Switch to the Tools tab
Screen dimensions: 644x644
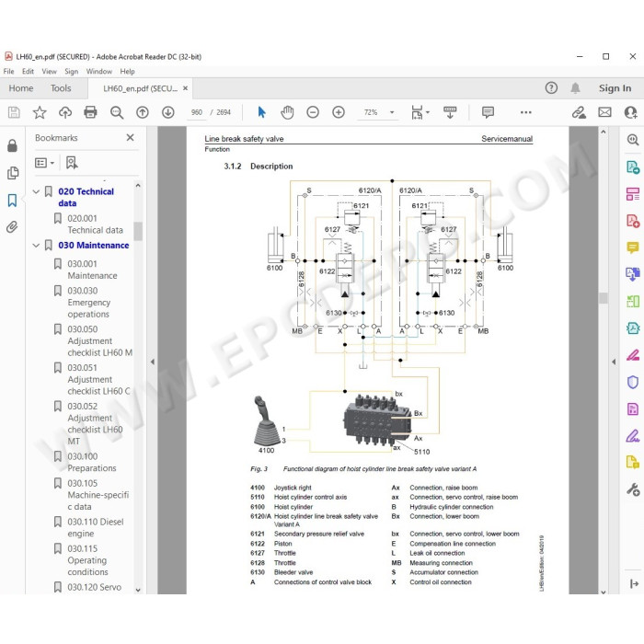[x=61, y=88]
